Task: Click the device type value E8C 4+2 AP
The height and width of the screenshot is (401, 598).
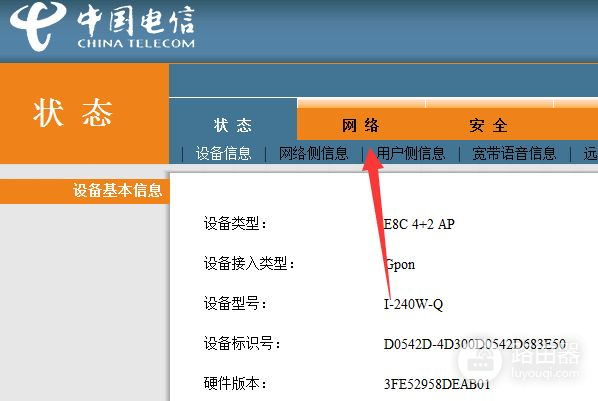Action: (419, 224)
